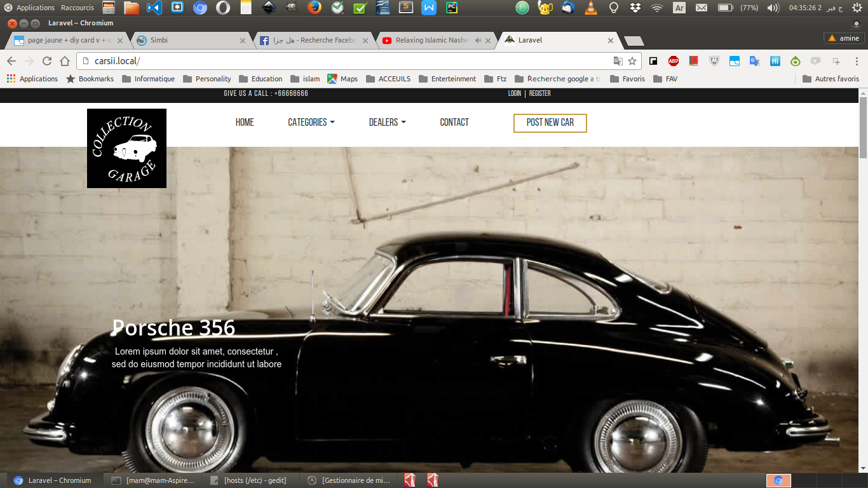Open the Informatique bookmarks folder
Image resolution: width=868 pixels, height=488 pixels.
tap(148, 79)
